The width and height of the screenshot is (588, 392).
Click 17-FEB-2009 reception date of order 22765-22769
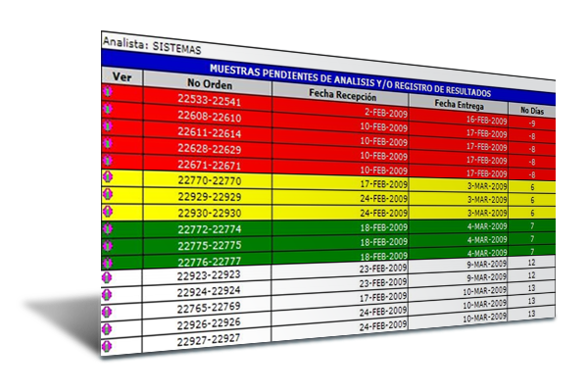coord(383,297)
